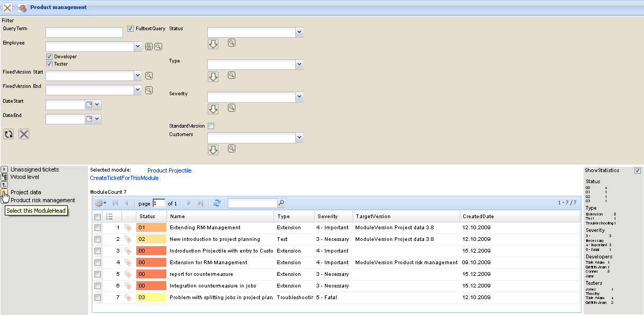Image resolution: width=644 pixels, height=315 pixels.
Task: Uncheck the FulltextQuery checkbox
Action: tap(130, 29)
